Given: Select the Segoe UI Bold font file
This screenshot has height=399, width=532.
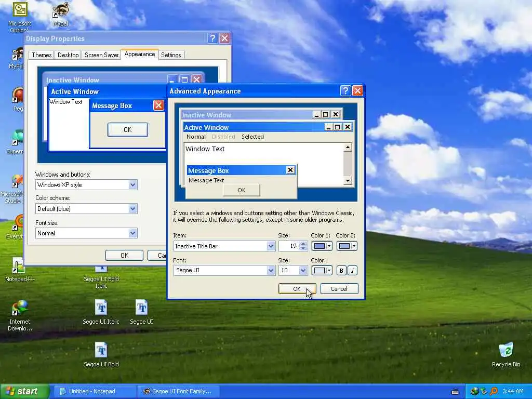Looking at the screenshot, I should pos(101,354).
